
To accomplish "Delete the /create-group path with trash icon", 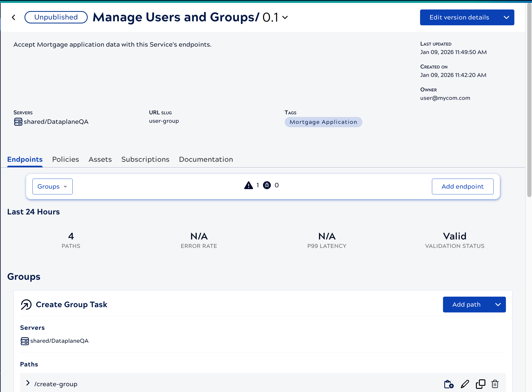I will pyautogui.click(x=495, y=384).
